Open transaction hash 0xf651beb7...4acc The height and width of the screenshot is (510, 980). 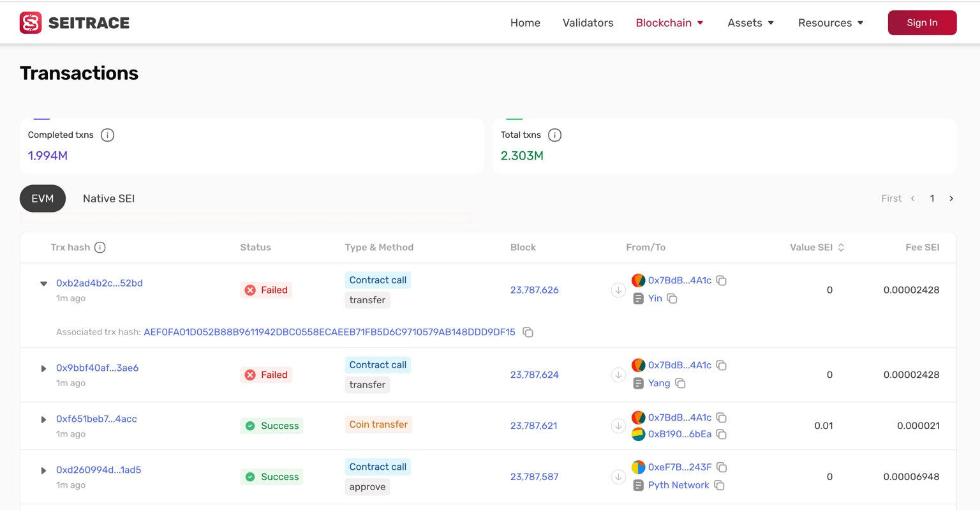96,419
